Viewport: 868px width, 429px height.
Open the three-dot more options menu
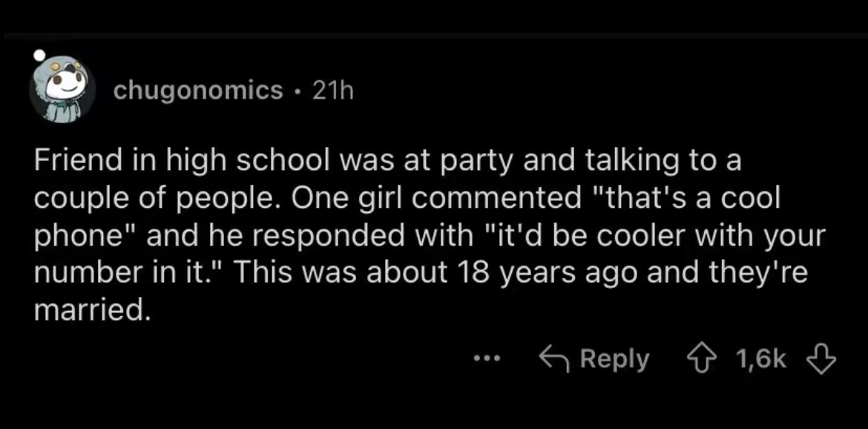[x=487, y=359]
